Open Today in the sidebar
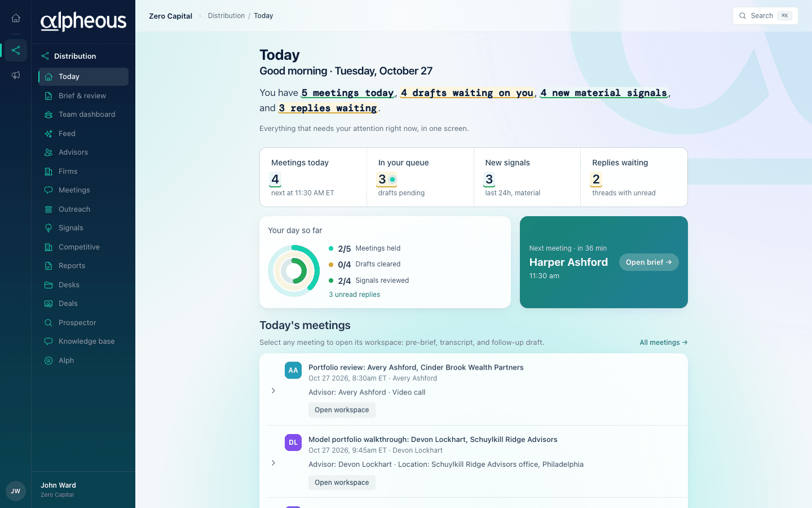This screenshot has width=812, height=508. 83,77
